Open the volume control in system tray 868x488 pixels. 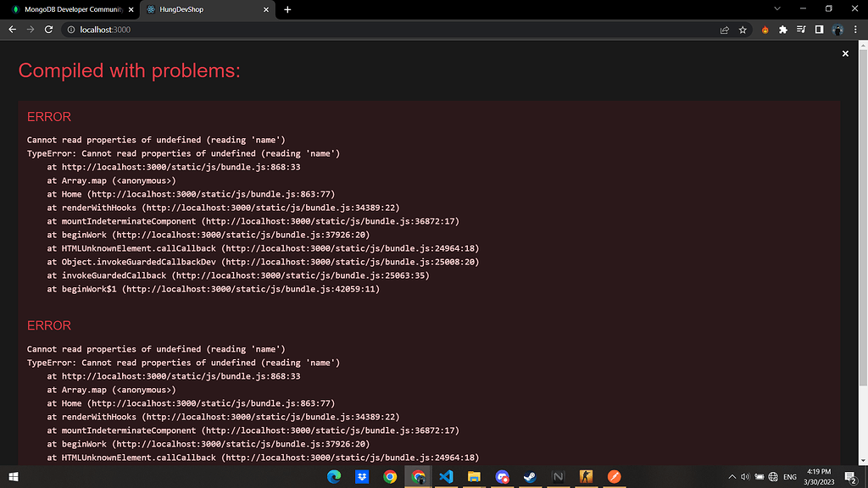click(x=746, y=477)
